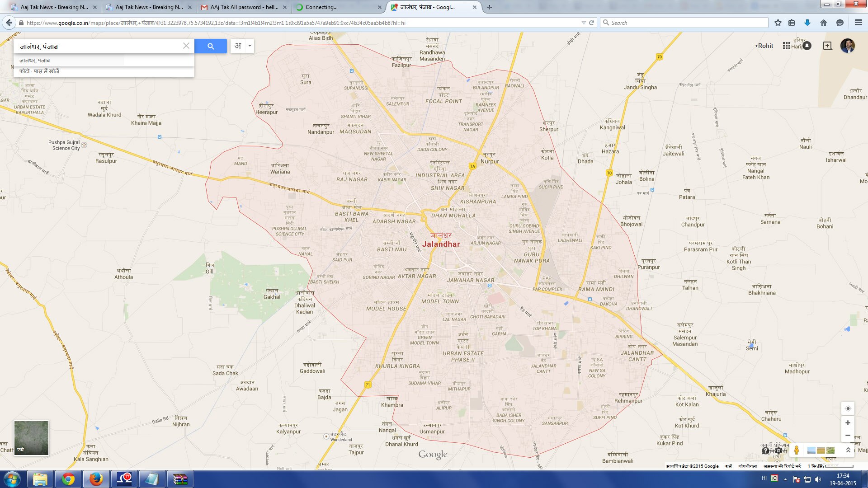
Task: Expand the imagery strip with double chevron
Action: [x=848, y=450]
